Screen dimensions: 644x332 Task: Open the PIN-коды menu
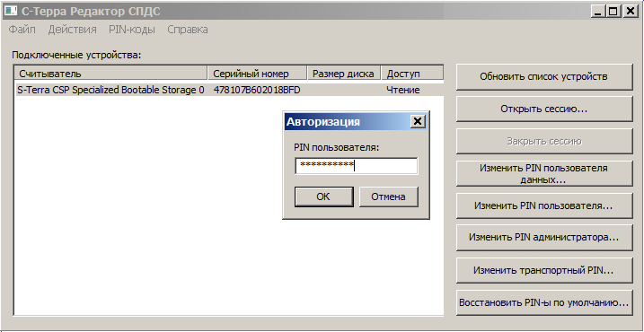click(x=132, y=30)
